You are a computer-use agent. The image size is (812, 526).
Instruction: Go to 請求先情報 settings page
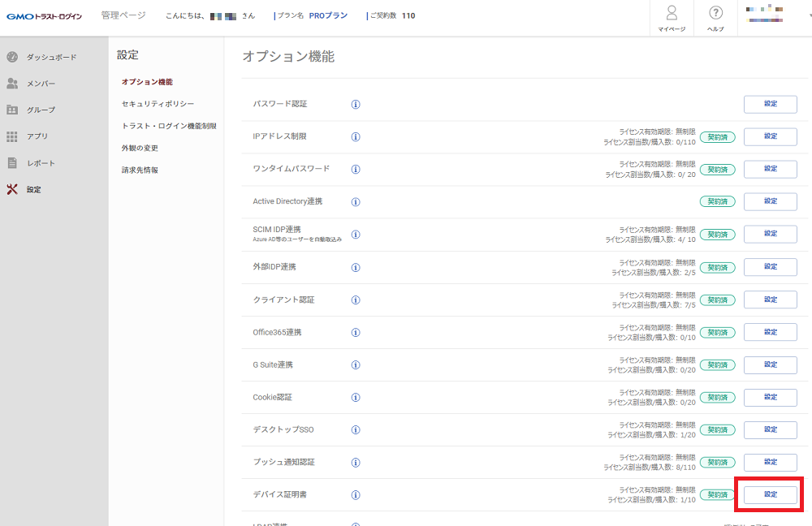pyautogui.click(x=140, y=170)
